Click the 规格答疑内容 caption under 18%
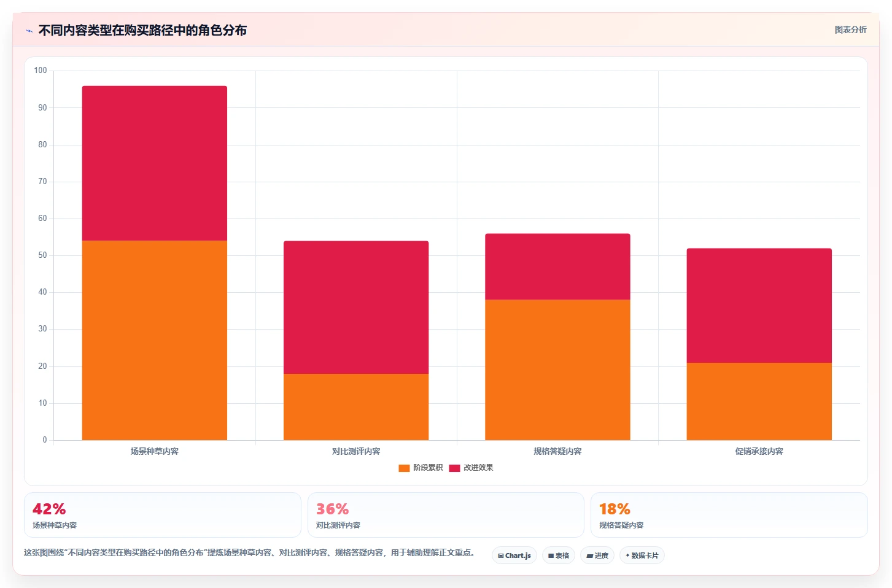 pos(621,525)
